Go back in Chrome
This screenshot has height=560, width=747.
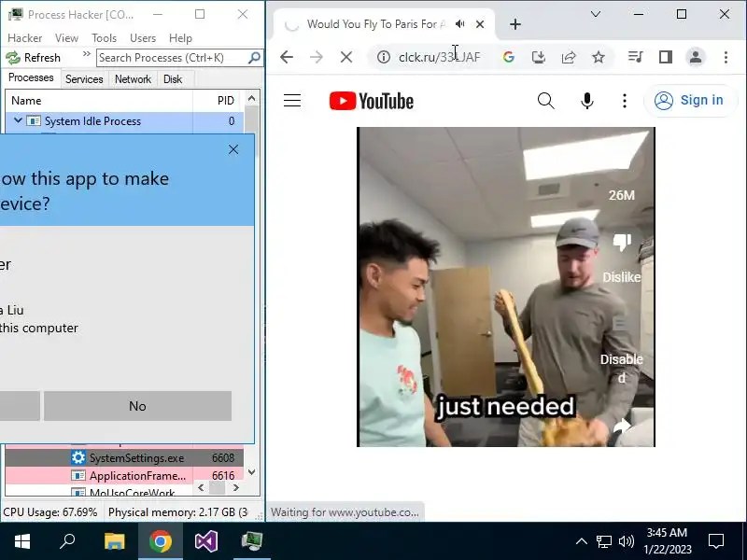[287, 57]
